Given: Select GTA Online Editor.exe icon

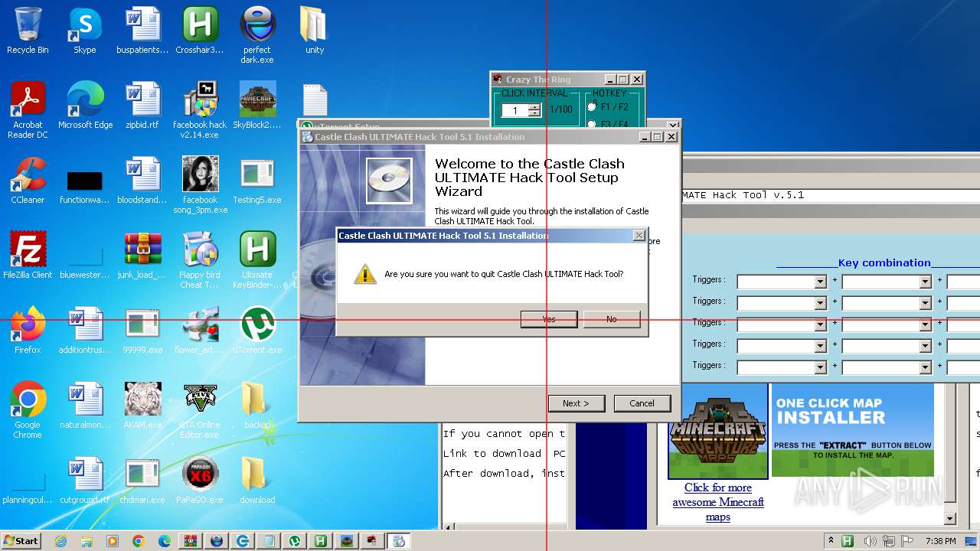Looking at the screenshot, I should pos(200,410).
